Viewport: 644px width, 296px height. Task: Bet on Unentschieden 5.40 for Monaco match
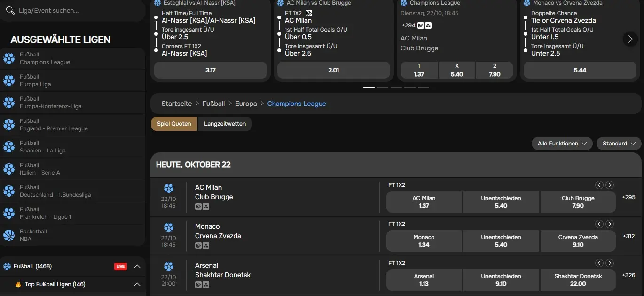(501, 241)
